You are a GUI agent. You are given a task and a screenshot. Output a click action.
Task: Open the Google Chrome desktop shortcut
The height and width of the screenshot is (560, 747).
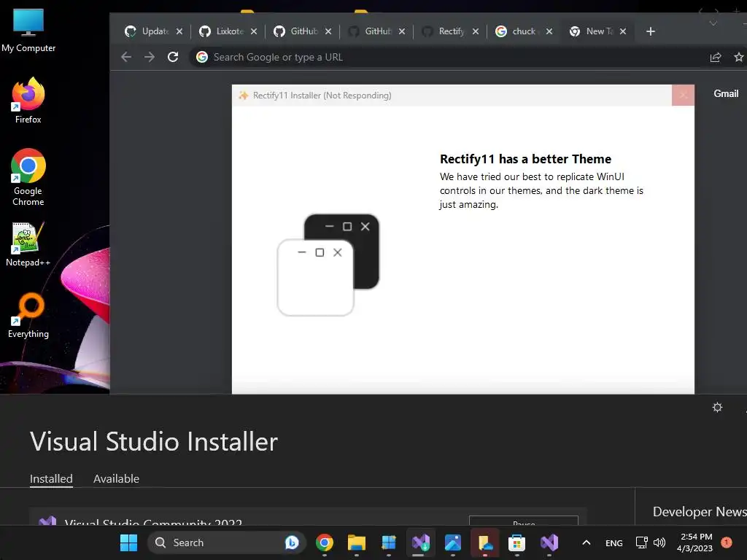[x=28, y=176]
